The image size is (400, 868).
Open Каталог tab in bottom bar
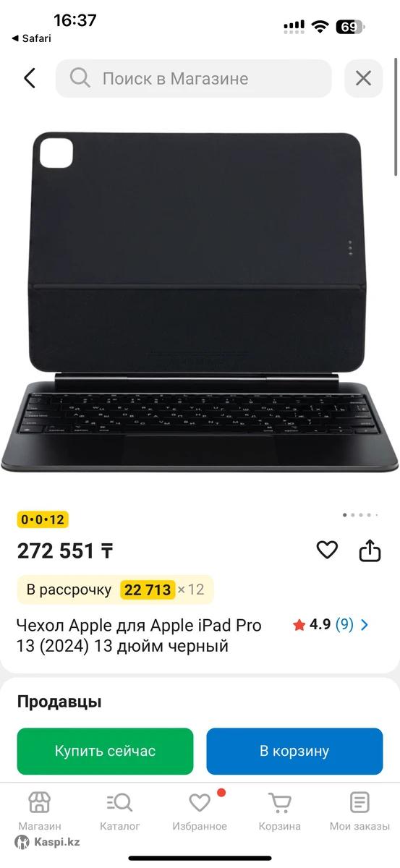pos(119,811)
